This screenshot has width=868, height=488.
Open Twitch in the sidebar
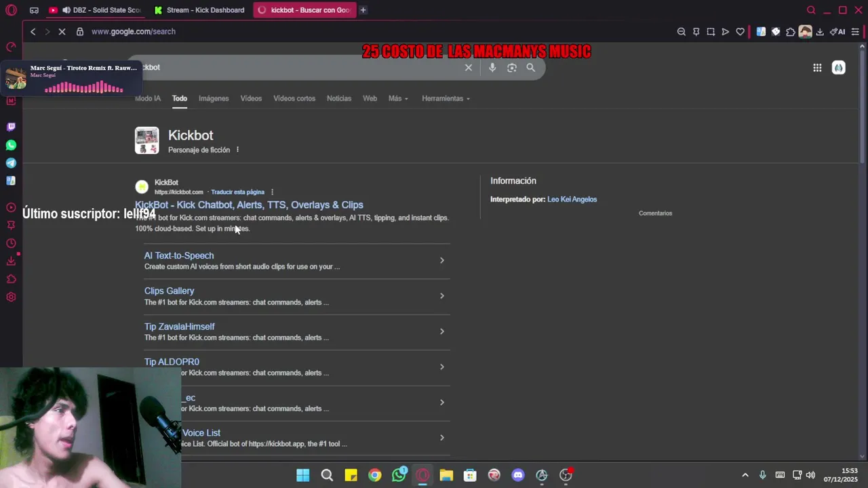(x=11, y=127)
